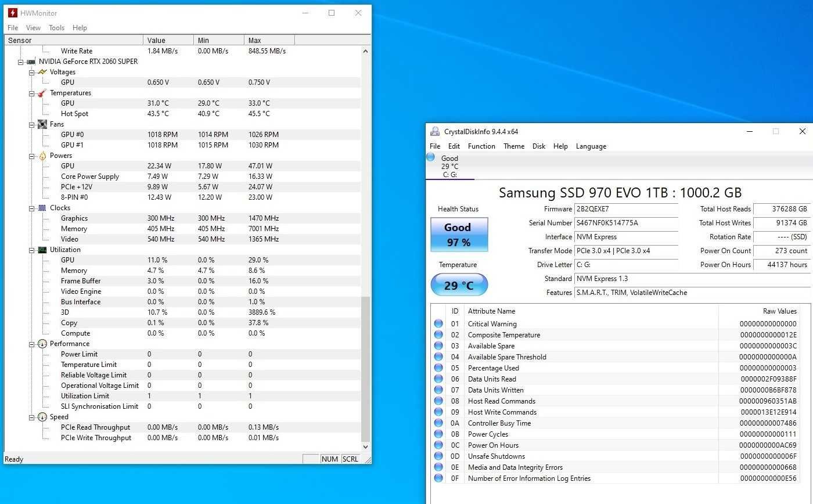Open CrystalDiskInfo Function menu
The image size is (813, 504).
coord(481,146)
